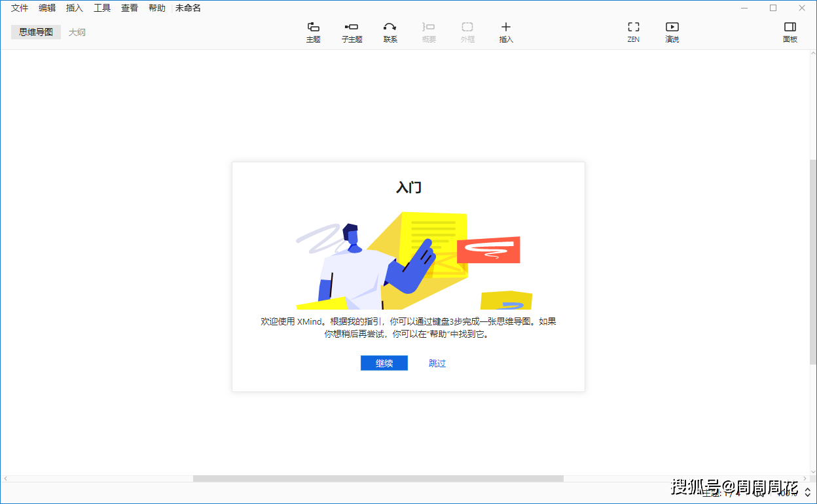Open the 文件 menu
The height and width of the screenshot is (504, 817).
[x=20, y=8]
